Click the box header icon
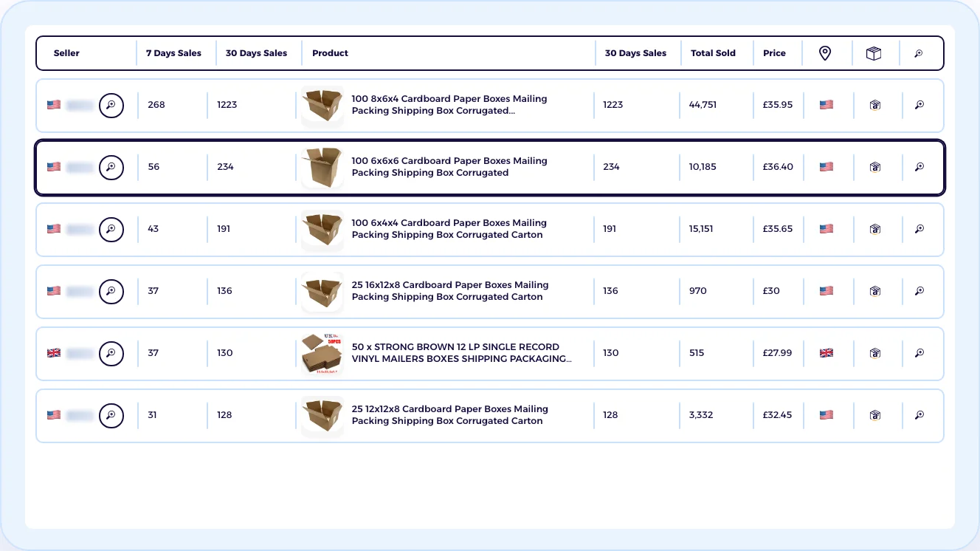 tap(874, 53)
